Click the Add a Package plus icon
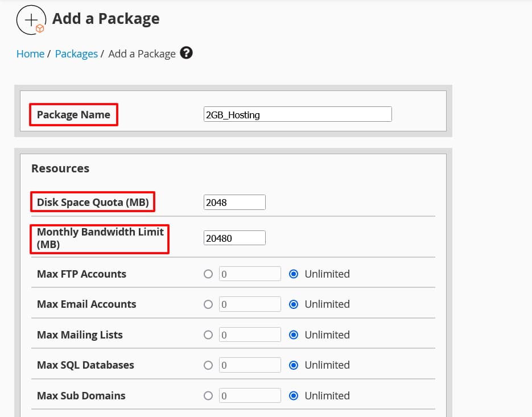532x417 pixels. point(31,20)
